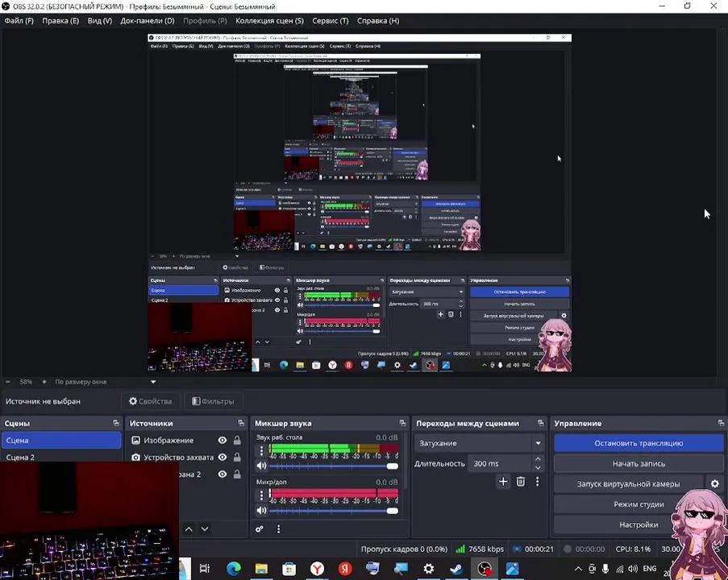Click Режим студии button
This screenshot has width=728, height=580.
(x=639, y=504)
